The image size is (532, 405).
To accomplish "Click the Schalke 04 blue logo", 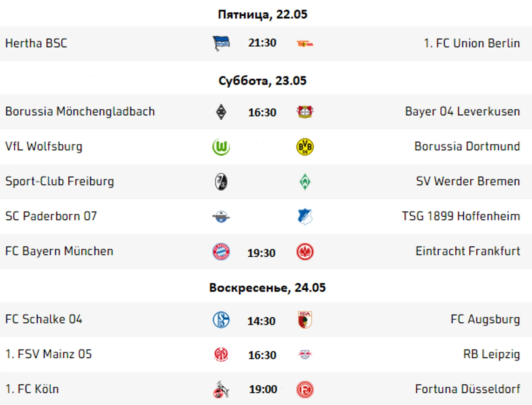I will click(221, 320).
